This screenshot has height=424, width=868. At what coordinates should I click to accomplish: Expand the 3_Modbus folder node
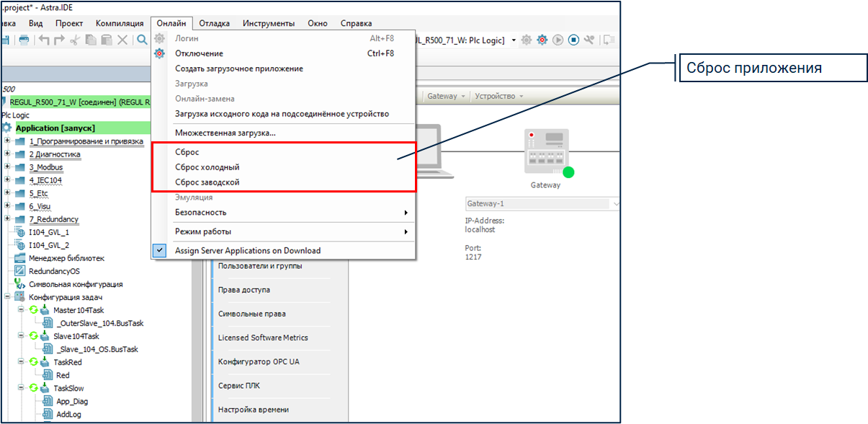(7, 167)
